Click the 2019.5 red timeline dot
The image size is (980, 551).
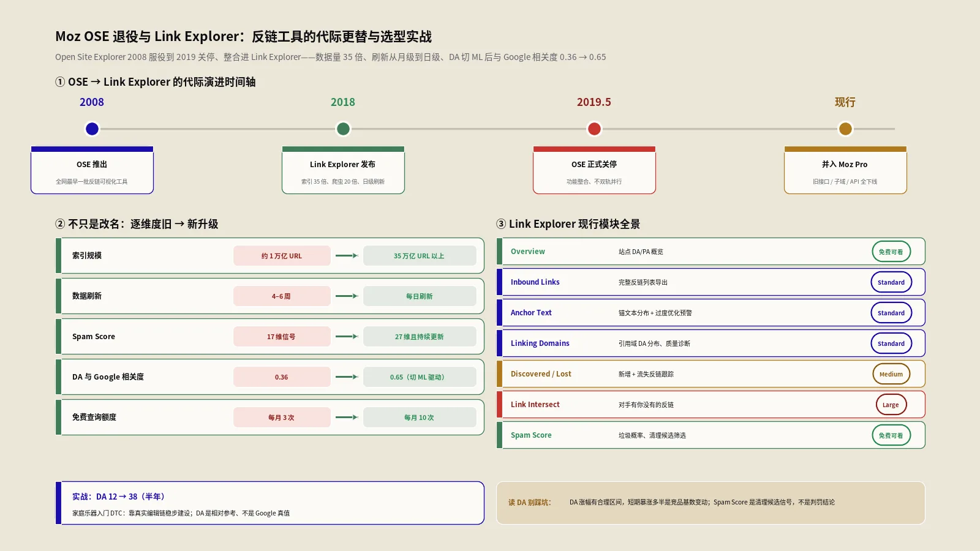pyautogui.click(x=594, y=129)
